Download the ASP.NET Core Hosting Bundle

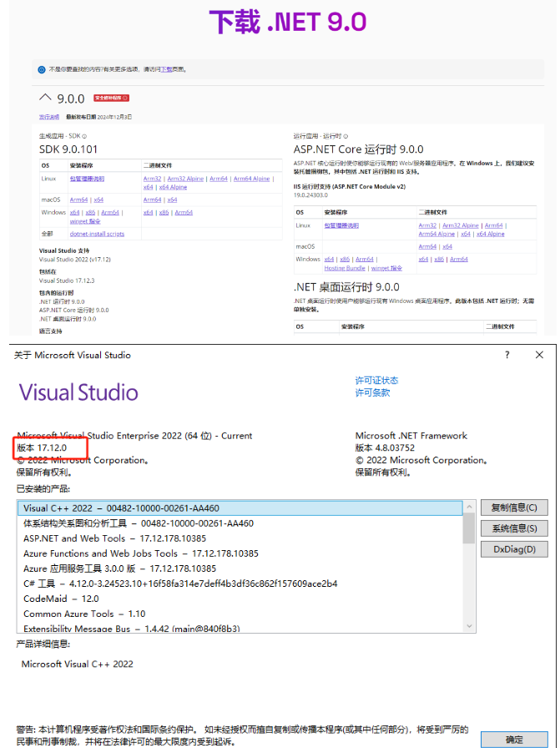(345, 268)
